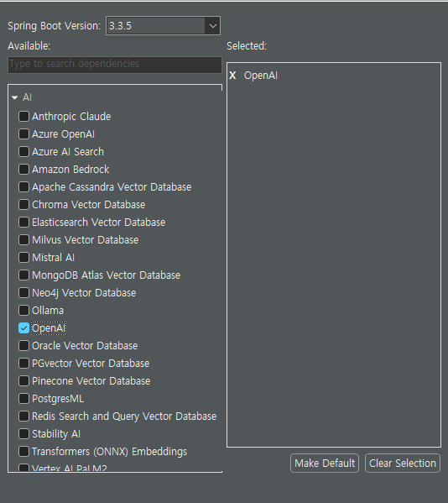Viewport: 448px width, 503px height.
Task: Check the Ollama checkbox
Action: 23,311
